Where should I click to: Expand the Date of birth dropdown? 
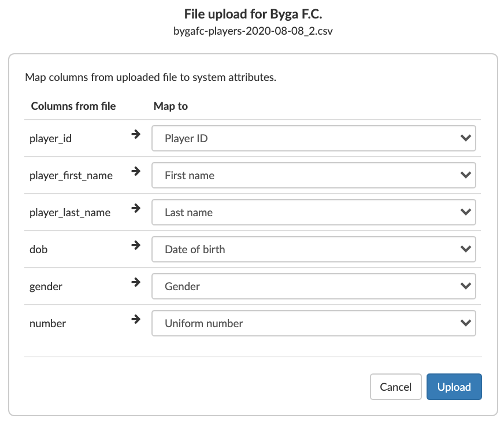314,249
